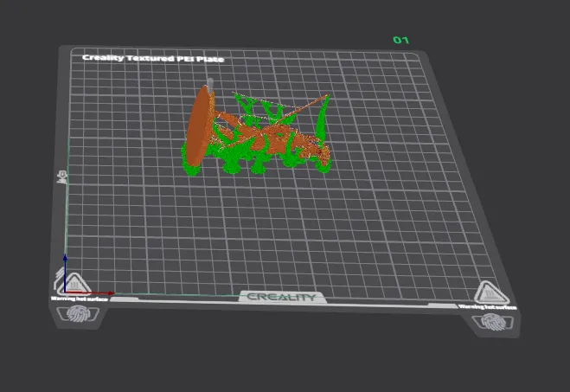Click the gray cylinder atop the orange disc
Image resolution: width=570 pixels, height=392 pixels.
(x=210, y=83)
